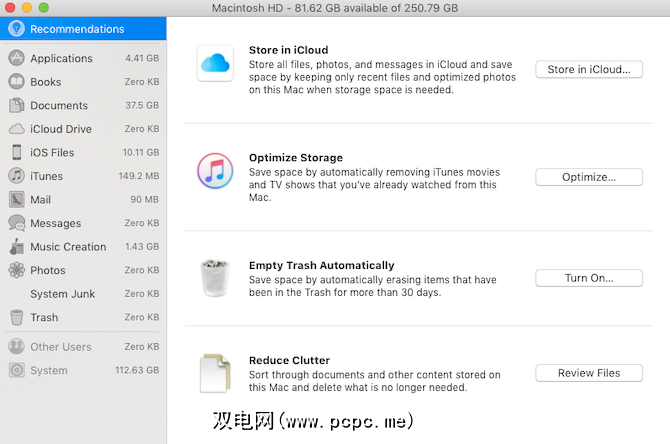This screenshot has height=444, width=670.
Task: Open Documents category in sidebar
Action: pos(59,105)
